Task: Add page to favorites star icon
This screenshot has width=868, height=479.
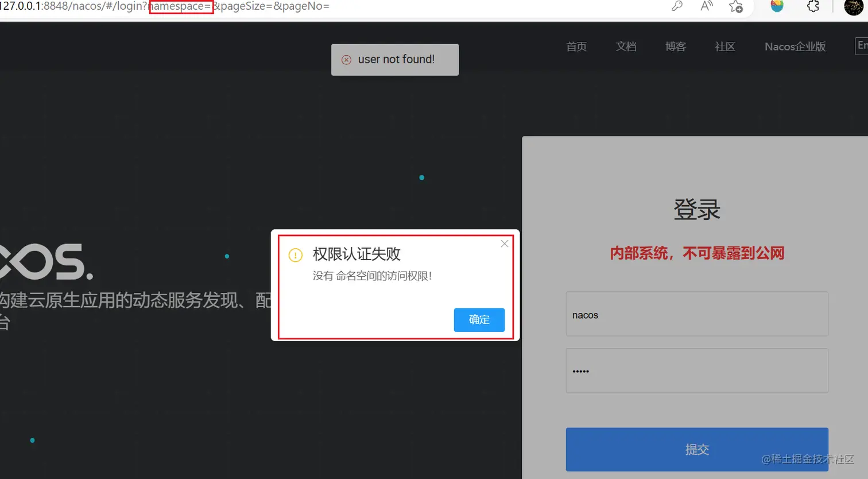Action: pyautogui.click(x=735, y=6)
